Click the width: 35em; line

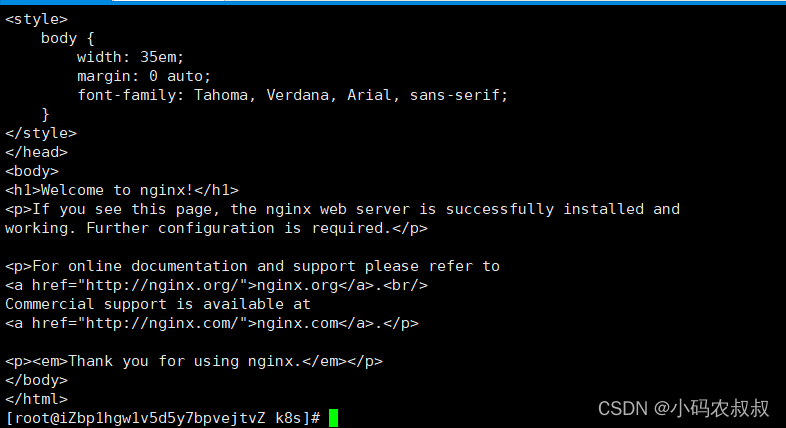(x=130, y=57)
